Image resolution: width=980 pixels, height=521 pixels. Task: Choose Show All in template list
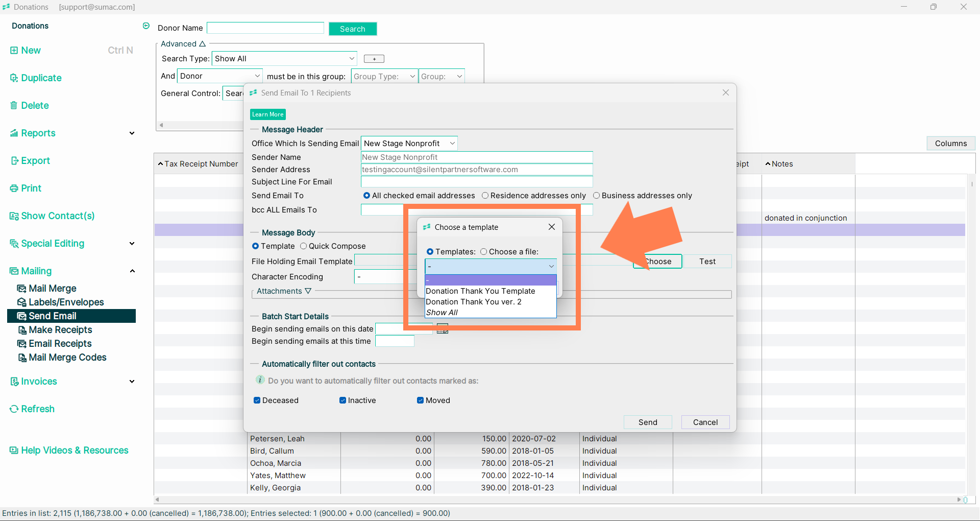pyautogui.click(x=491, y=313)
